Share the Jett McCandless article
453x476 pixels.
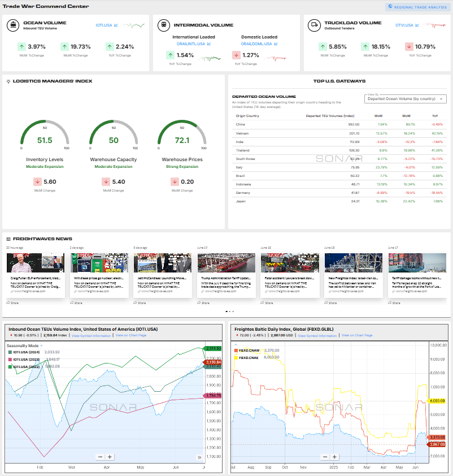point(140,303)
